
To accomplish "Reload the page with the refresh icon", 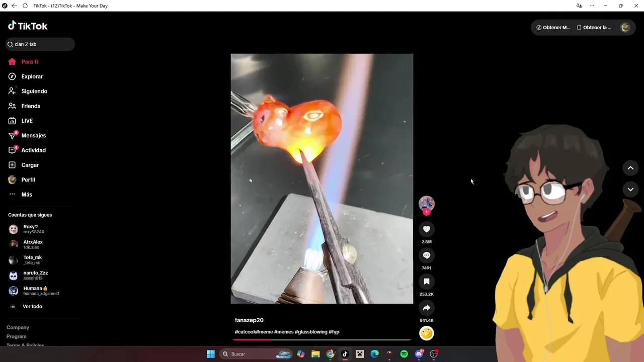I will (x=25, y=6).
